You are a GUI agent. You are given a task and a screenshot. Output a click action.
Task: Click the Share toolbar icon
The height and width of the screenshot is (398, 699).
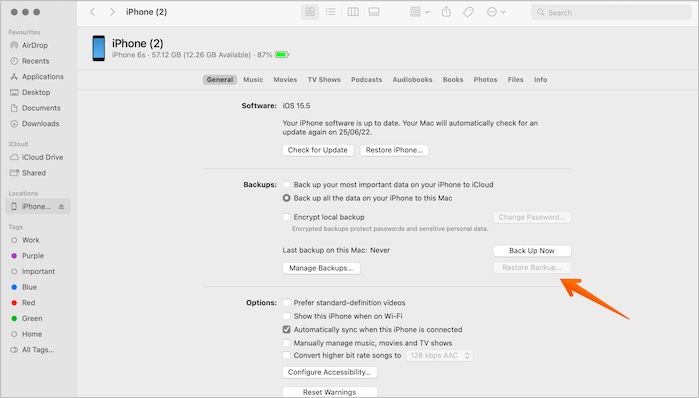pyautogui.click(x=446, y=12)
